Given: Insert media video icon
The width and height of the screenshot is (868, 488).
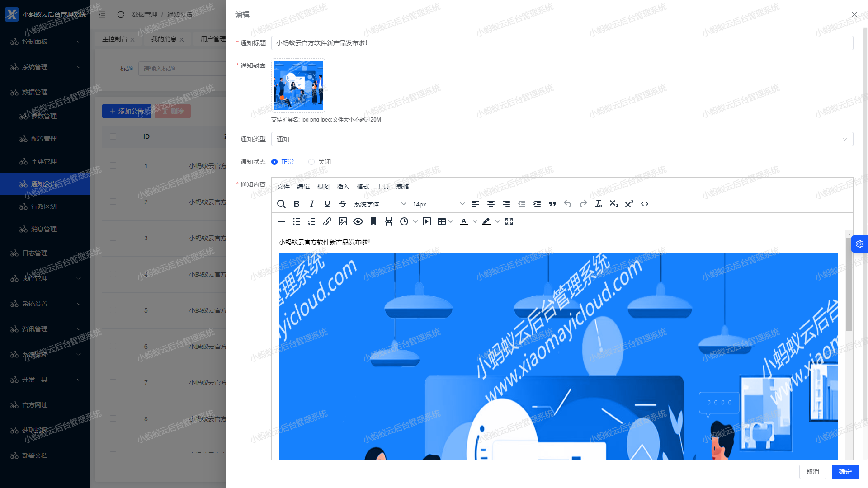Looking at the screenshot, I should pos(427,221).
